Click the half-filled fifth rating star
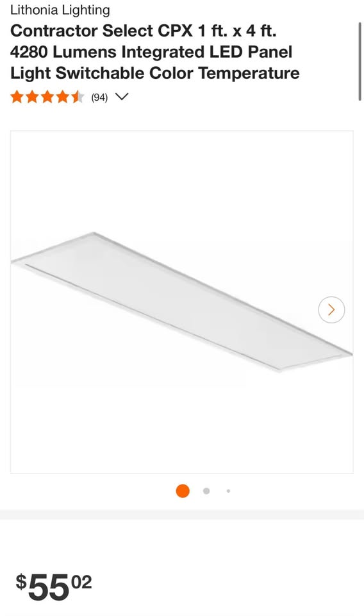364x616 pixels. click(x=78, y=97)
